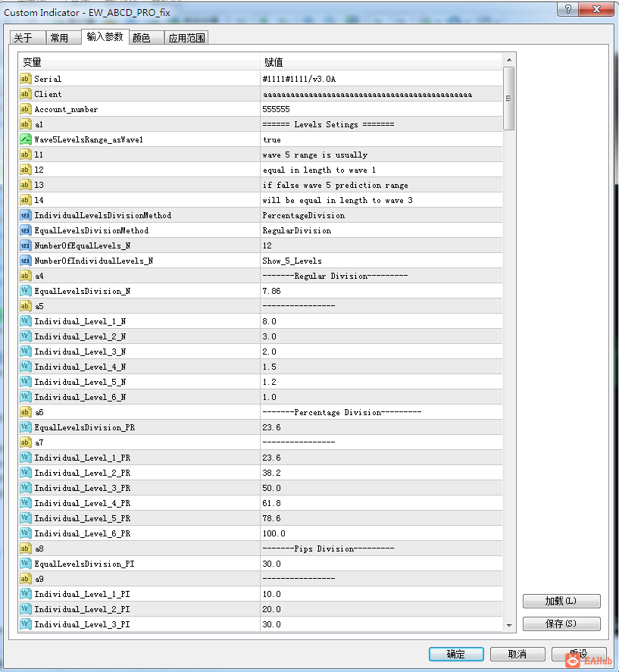Click the double icon beside EqualLevelsDivision_PR
Screen dimensions: 619x672
[25, 427]
